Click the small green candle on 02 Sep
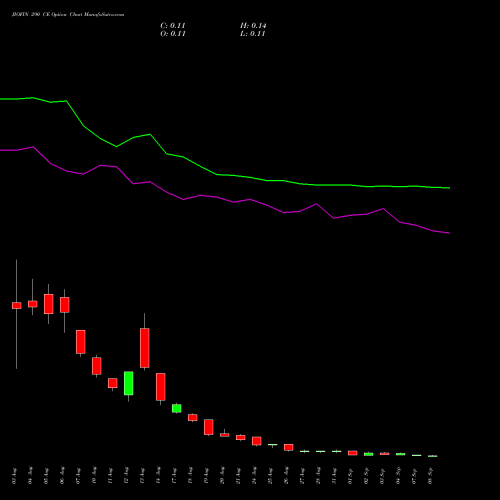The width and height of the screenshot is (500, 500). [369, 454]
